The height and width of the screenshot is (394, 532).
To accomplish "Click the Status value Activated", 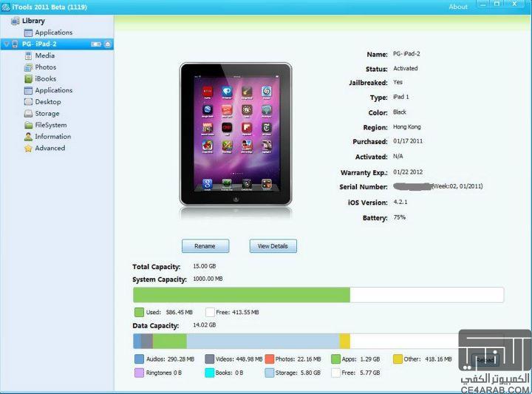I will [x=406, y=68].
